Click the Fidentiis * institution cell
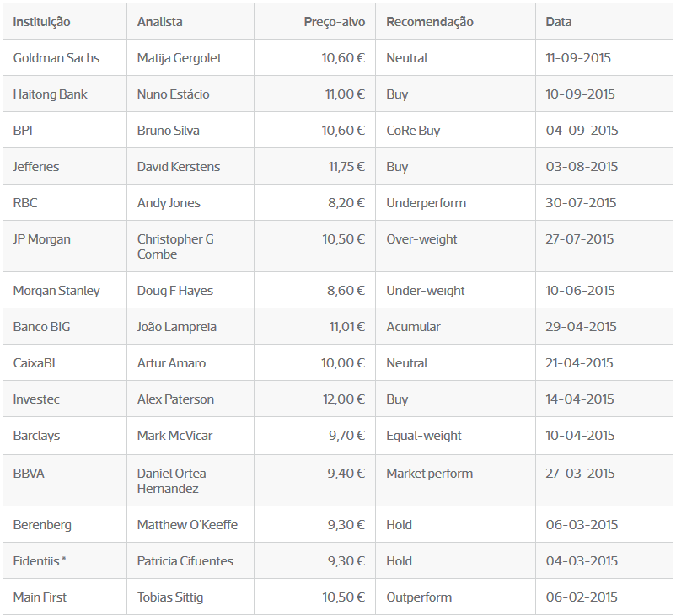Image resolution: width=676 pixels, height=616 pixels. point(40,561)
